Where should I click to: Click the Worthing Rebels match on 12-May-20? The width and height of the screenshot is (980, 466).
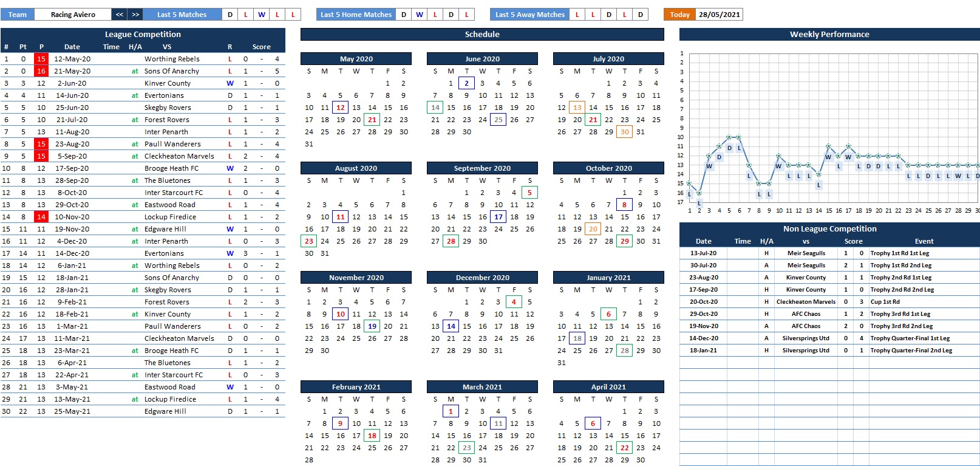coord(172,59)
